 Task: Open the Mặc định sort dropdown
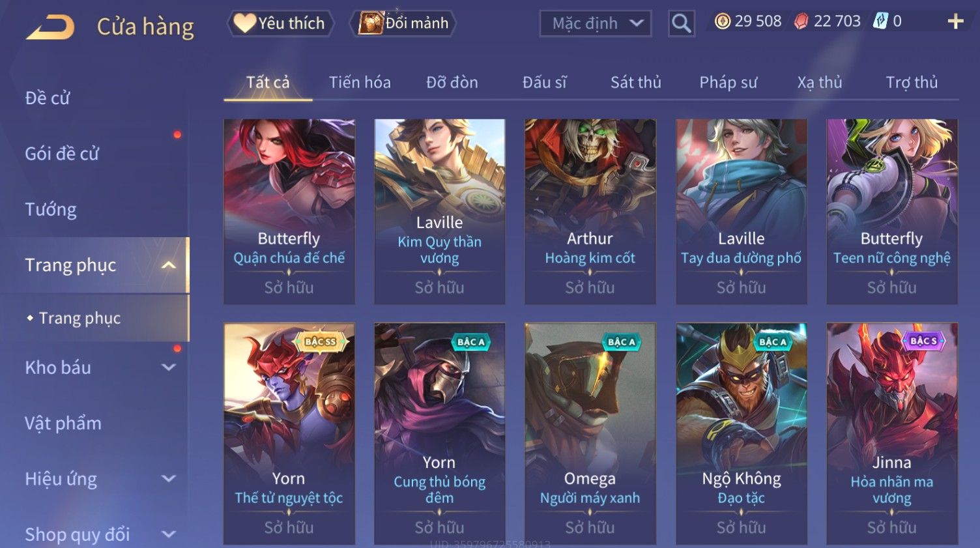coord(596,23)
